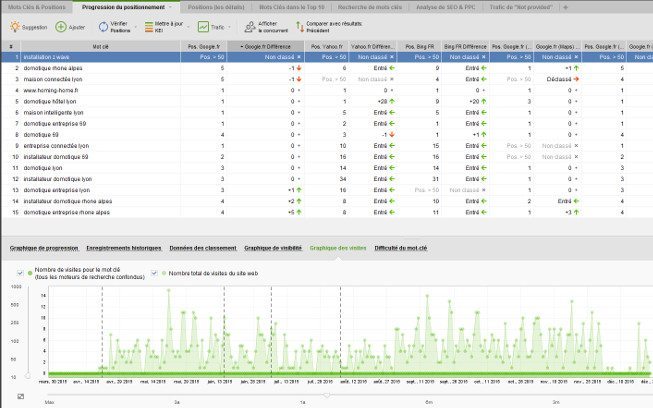Toggle Nombre total de visites du site web checkbox
This screenshot has height=408, width=653.
154,273
